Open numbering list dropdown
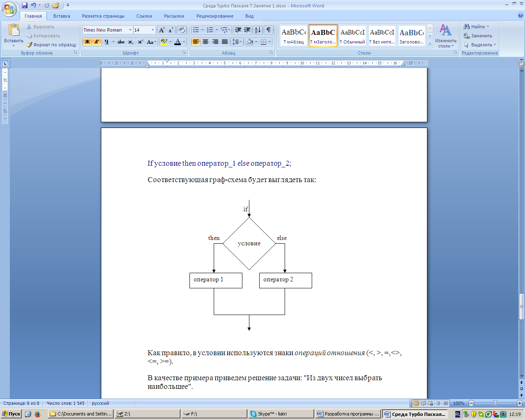 tap(217, 30)
